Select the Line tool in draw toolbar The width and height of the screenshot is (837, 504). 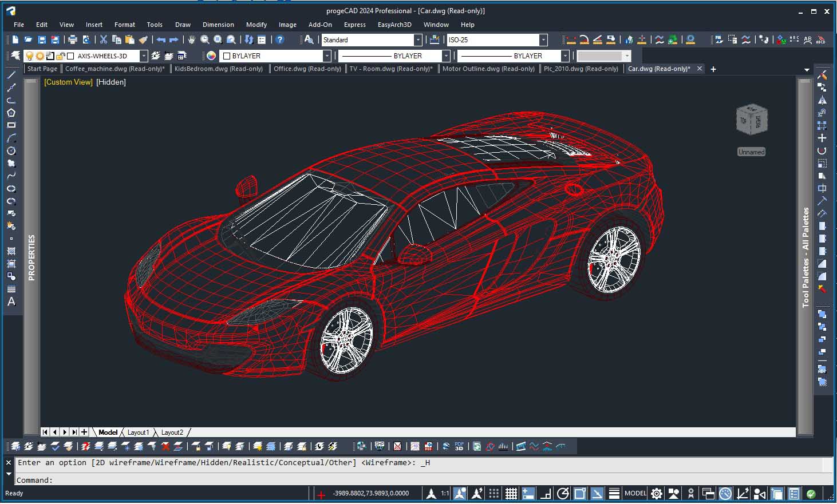pyautogui.click(x=11, y=75)
